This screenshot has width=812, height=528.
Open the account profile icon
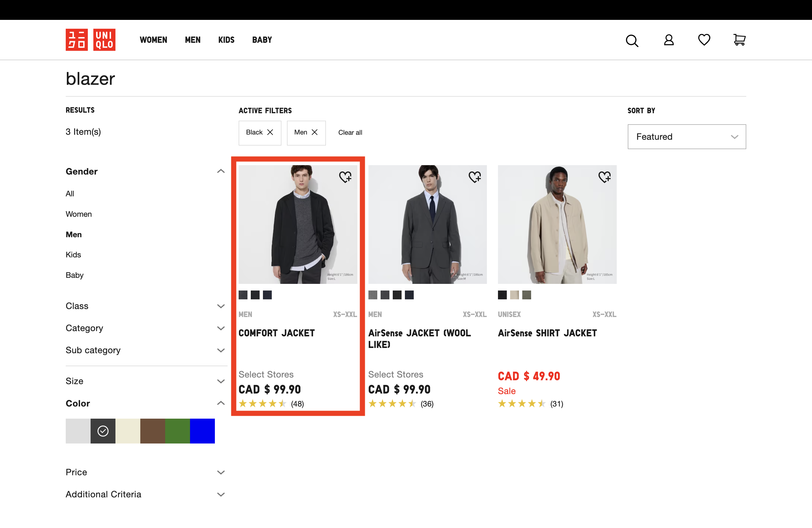point(669,40)
